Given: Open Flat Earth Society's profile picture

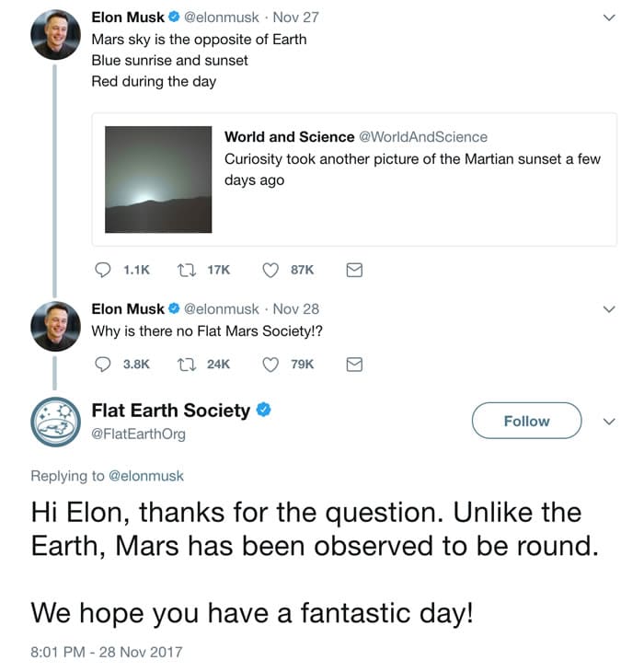Looking at the screenshot, I should [x=57, y=422].
